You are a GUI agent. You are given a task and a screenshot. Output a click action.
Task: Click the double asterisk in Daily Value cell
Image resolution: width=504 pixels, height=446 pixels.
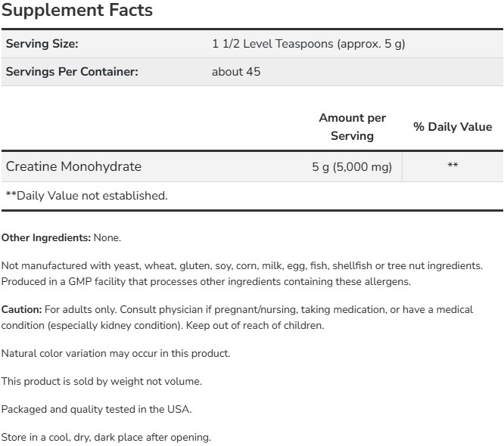click(x=453, y=166)
